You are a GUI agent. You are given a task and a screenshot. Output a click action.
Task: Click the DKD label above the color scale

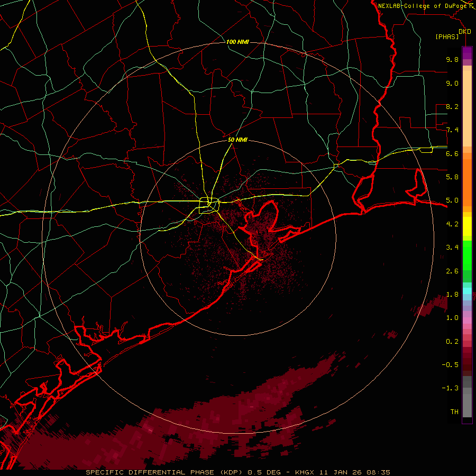point(465,32)
